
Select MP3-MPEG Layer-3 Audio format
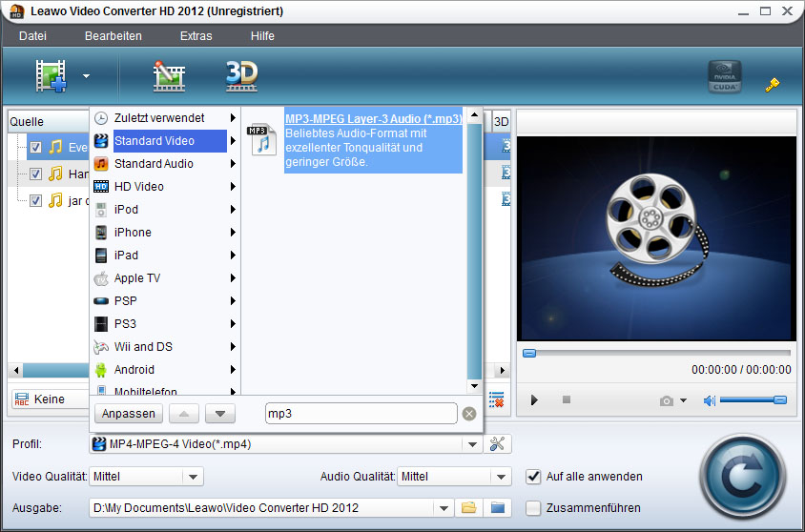[373, 119]
